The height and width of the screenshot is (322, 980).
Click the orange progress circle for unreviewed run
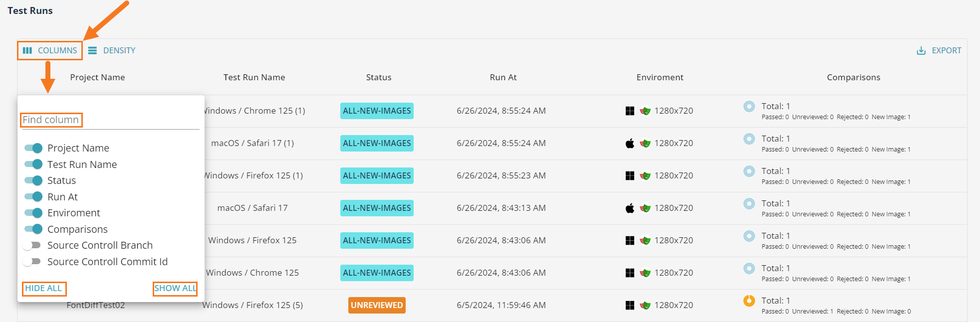749,301
